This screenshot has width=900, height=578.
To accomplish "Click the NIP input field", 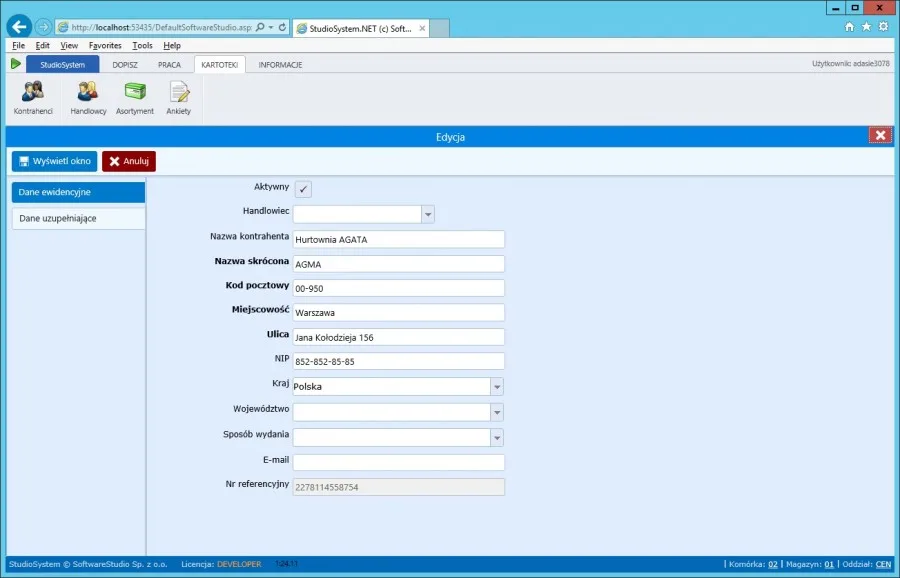I will coord(399,361).
